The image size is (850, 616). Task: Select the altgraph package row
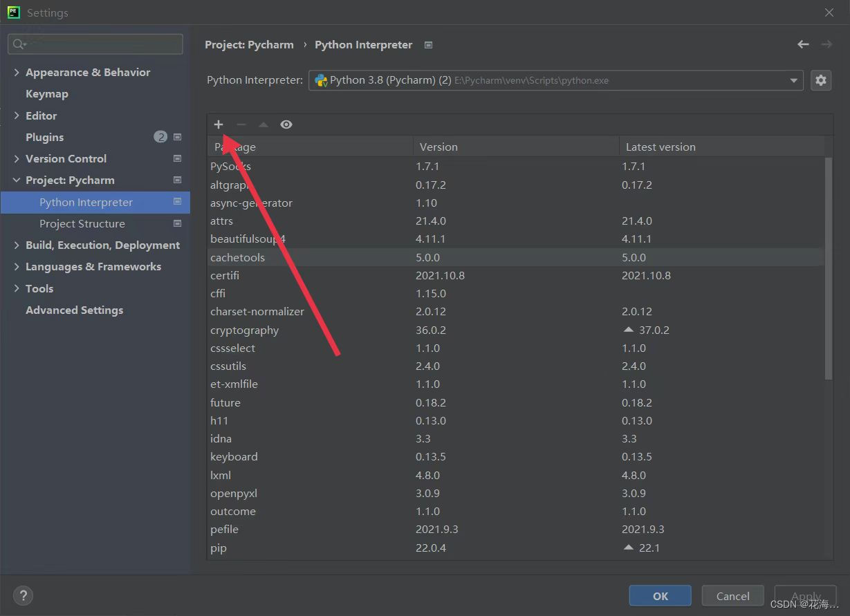point(516,185)
